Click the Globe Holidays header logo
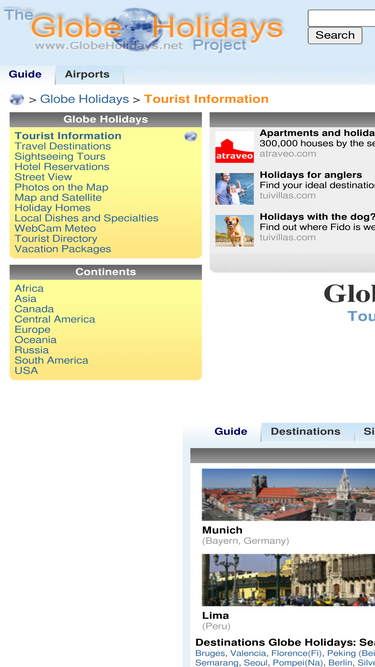Screen dimensions: 375x667 click(145, 29)
